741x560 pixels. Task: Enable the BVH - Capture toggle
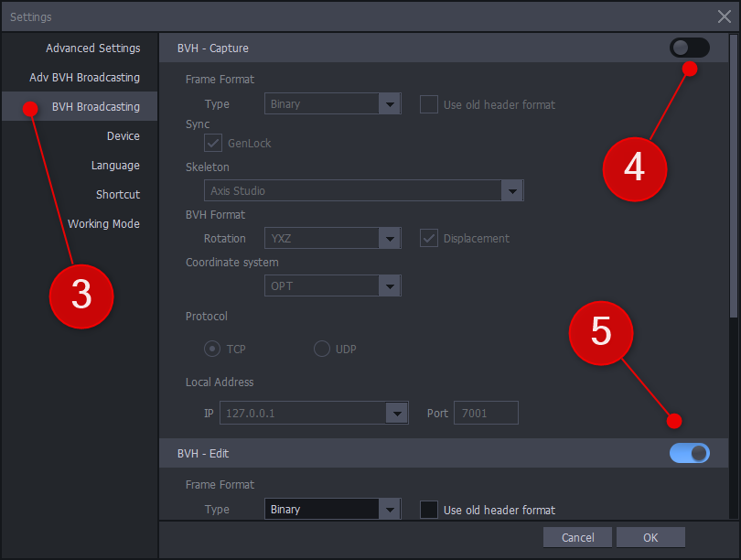(x=690, y=48)
